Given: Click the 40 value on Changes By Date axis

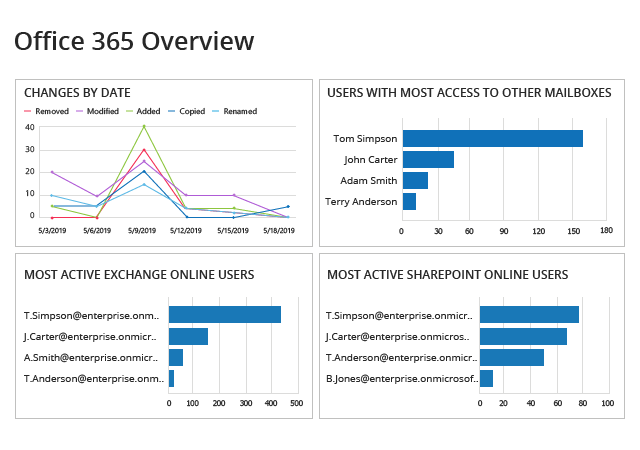Looking at the screenshot, I should click(x=30, y=127).
